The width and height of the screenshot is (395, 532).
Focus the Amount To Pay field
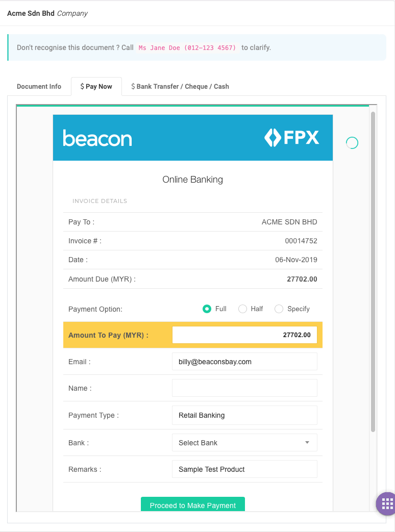[x=244, y=335]
